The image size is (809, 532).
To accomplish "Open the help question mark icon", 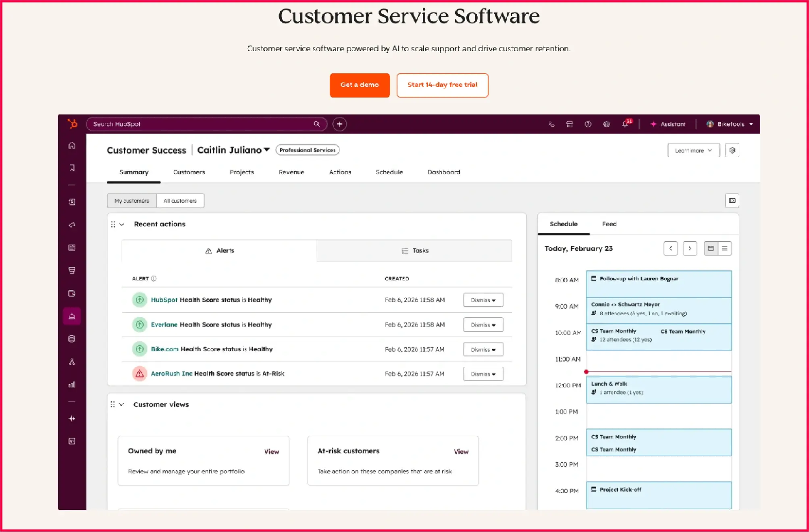I will (588, 124).
